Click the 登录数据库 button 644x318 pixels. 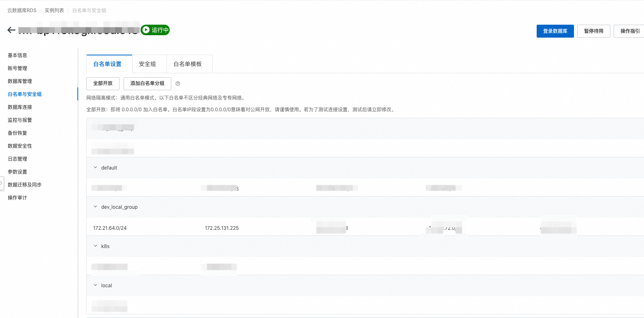point(555,31)
